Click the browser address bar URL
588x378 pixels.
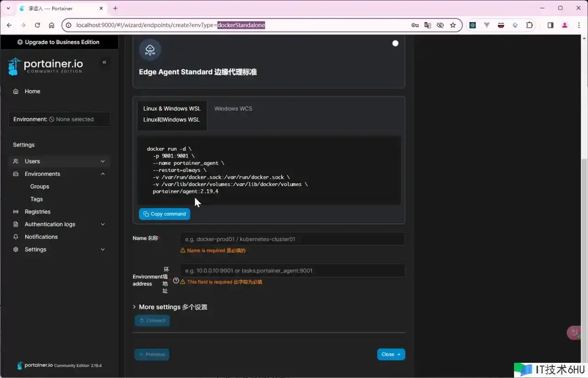pos(170,25)
